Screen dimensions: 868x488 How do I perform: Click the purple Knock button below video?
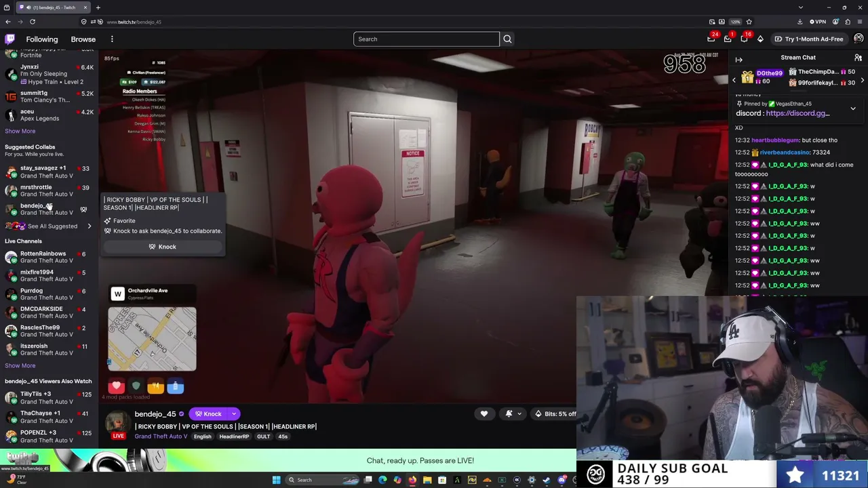coord(209,414)
